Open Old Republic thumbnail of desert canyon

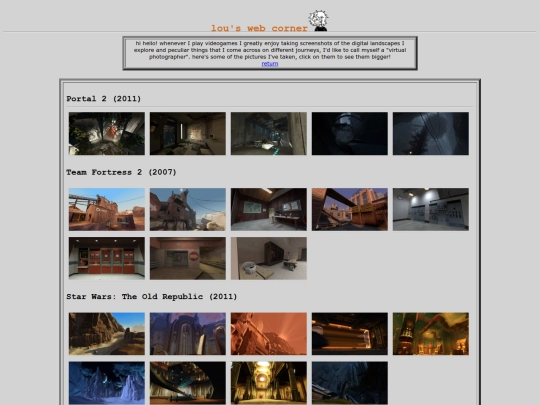point(107,334)
